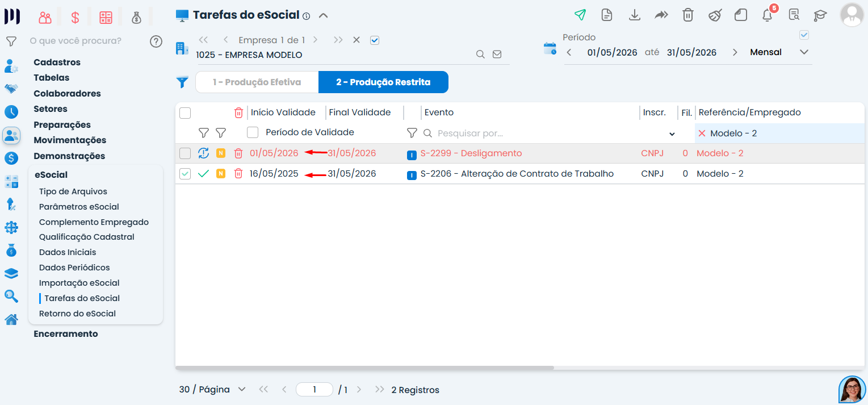Open the Cadastros menu
Image resolution: width=868 pixels, height=405 pixels.
click(x=57, y=62)
